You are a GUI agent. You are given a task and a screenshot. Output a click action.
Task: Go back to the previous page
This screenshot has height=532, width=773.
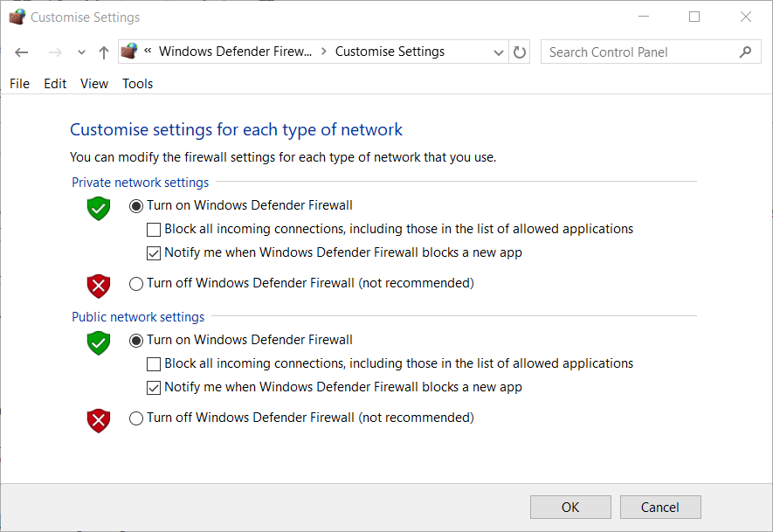coord(21,52)
